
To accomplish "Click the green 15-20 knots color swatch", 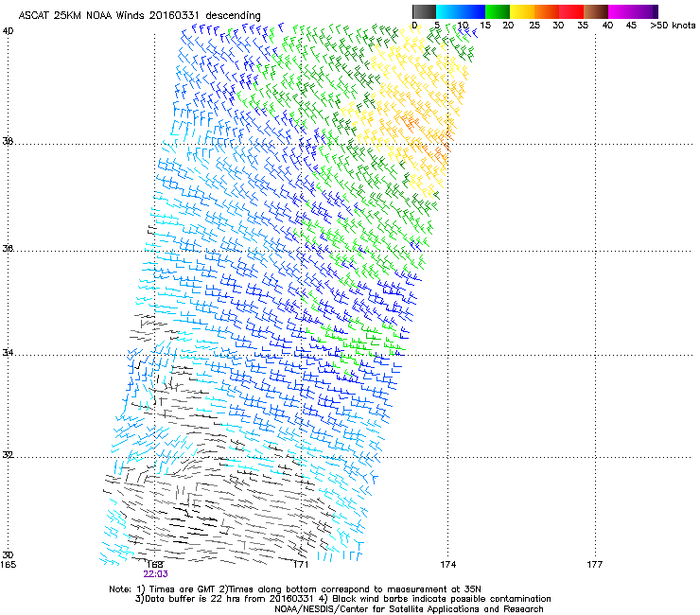I will click(498, 11).
